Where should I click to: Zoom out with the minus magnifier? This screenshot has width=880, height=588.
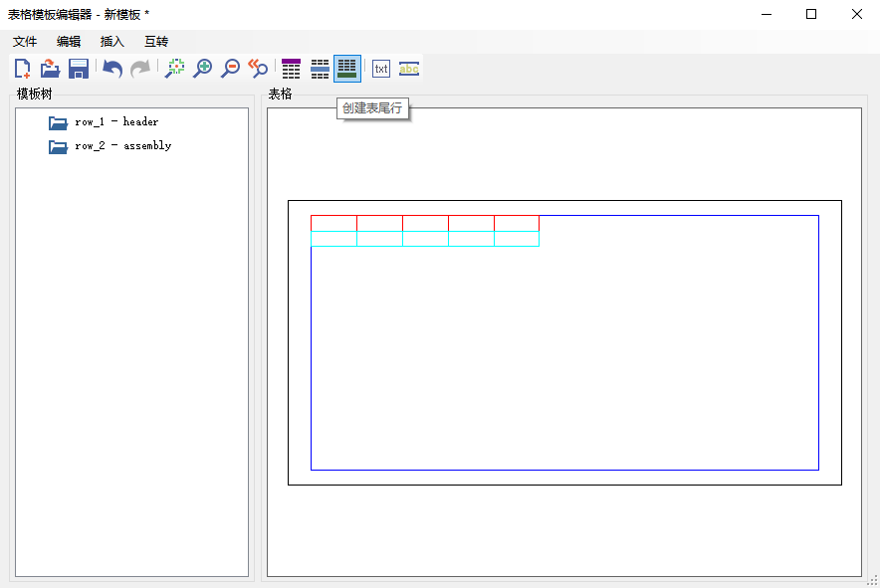pos(230,69)
